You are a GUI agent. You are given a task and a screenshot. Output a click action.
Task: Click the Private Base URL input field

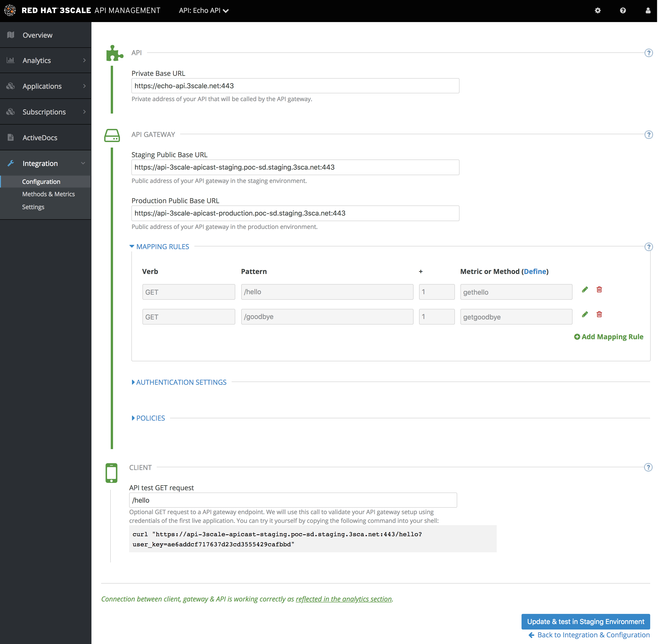[295, 86]
